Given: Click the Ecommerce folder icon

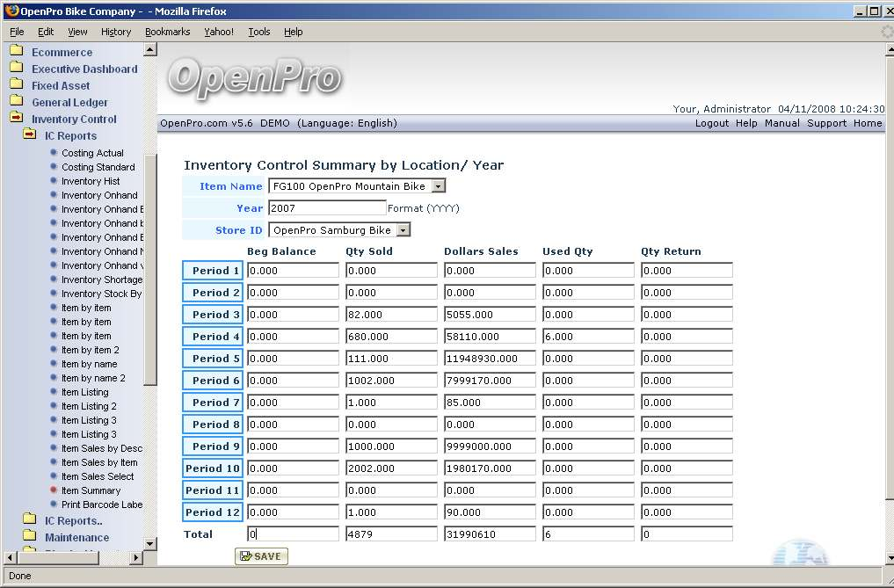Looking at the screenshot, I should (16, 52).
